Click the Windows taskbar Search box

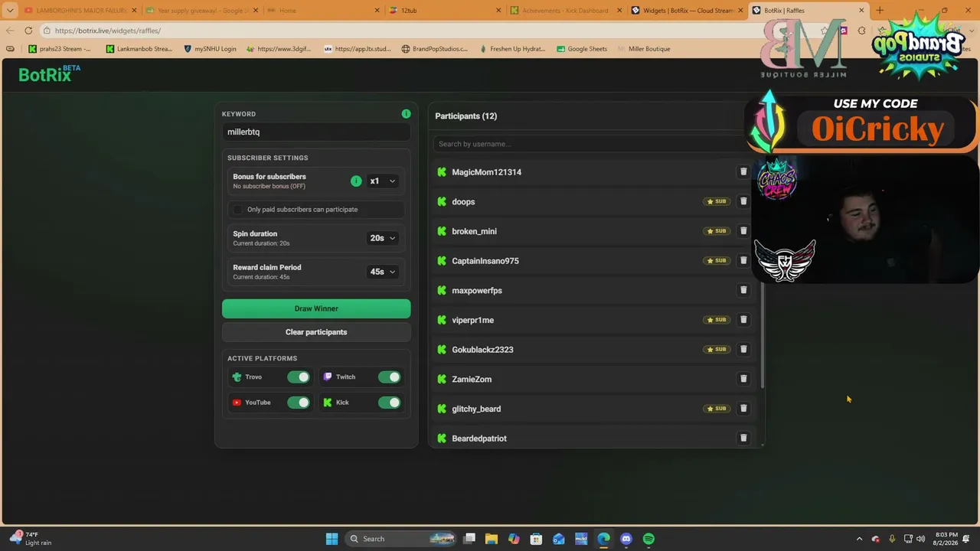click(x=401, y=539)
